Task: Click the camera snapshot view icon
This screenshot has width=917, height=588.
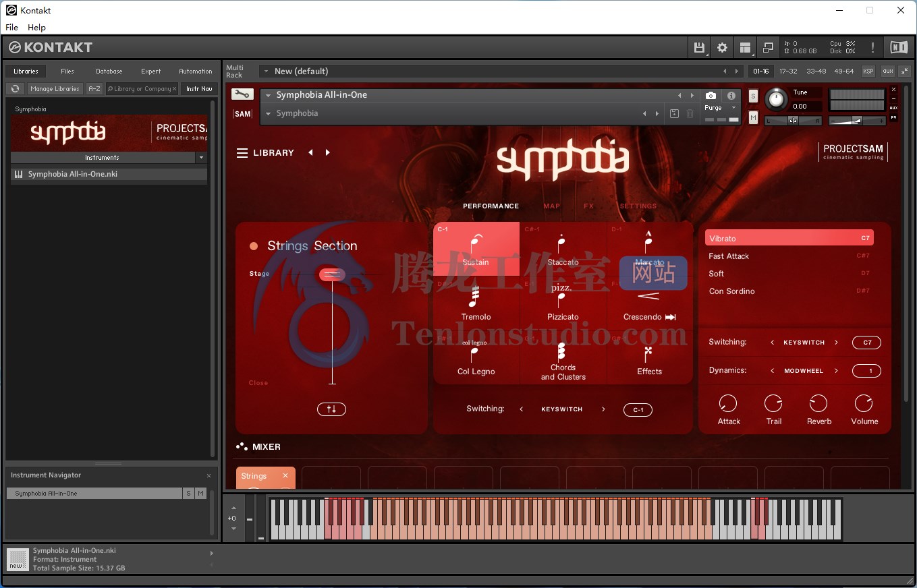Action: [711, 96]
